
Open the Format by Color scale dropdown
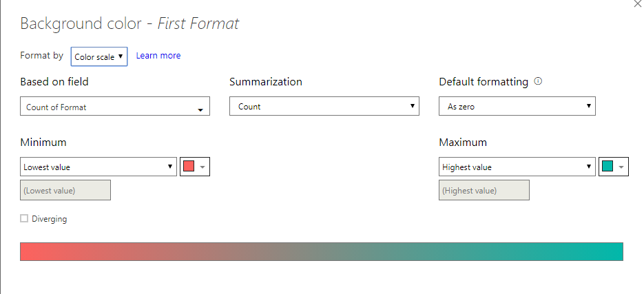pos(99,56)
